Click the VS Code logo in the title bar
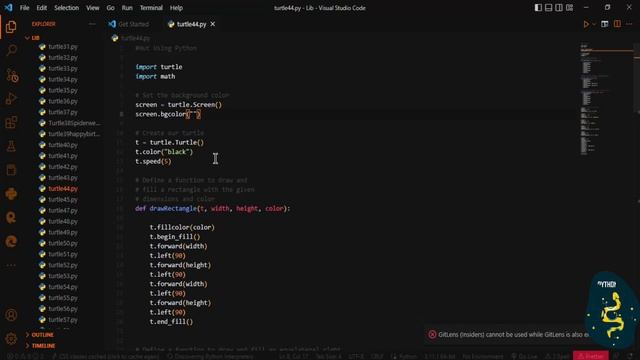The height and width of the screenshot is (360, 640). 9,8
